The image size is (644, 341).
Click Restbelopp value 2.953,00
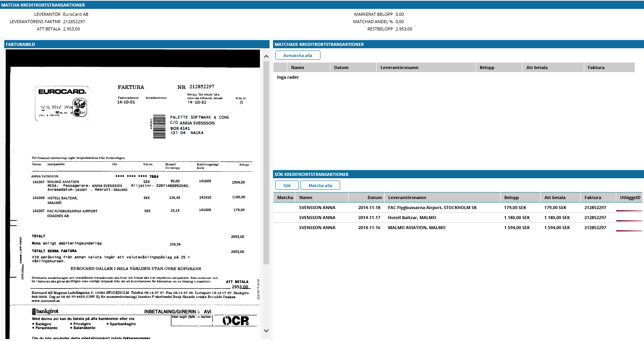coord(404,29)
